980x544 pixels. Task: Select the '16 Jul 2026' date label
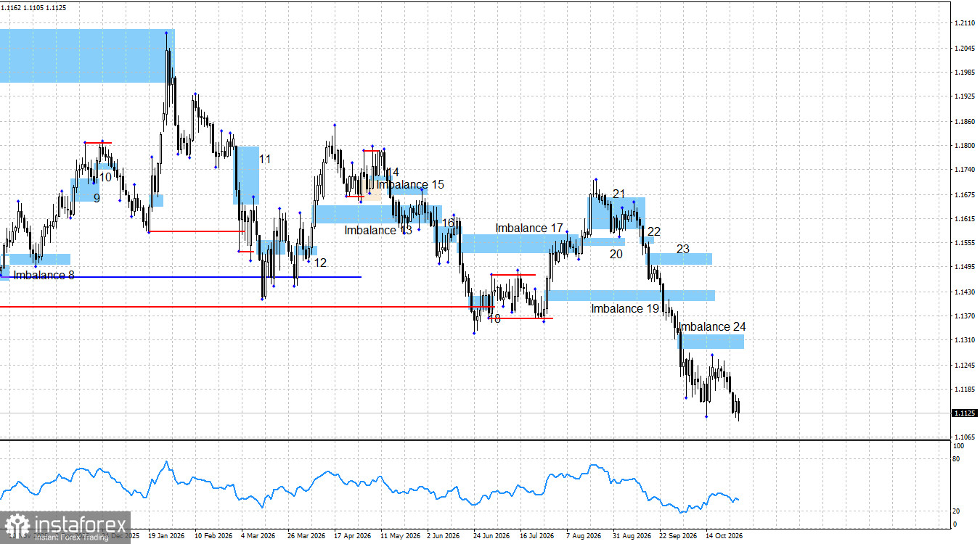[537, 535]
